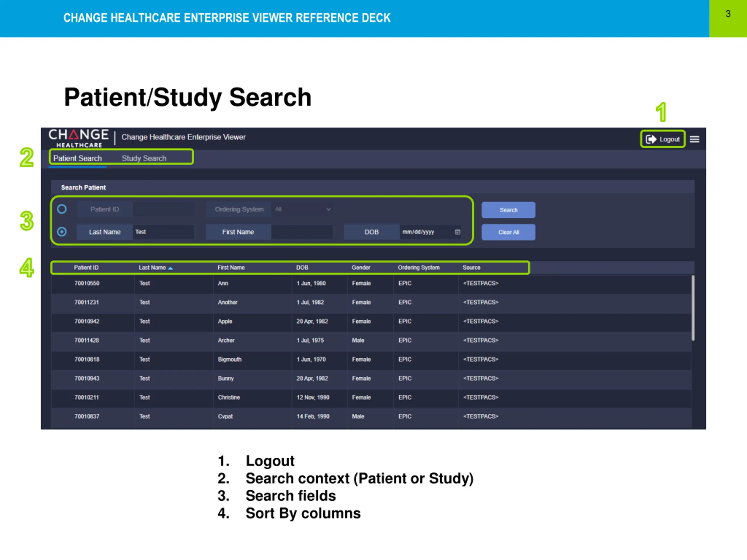This screenshot has width=747, height=560.
Task: Open the DOB calendar picker icon
Action: pos(458,232)
